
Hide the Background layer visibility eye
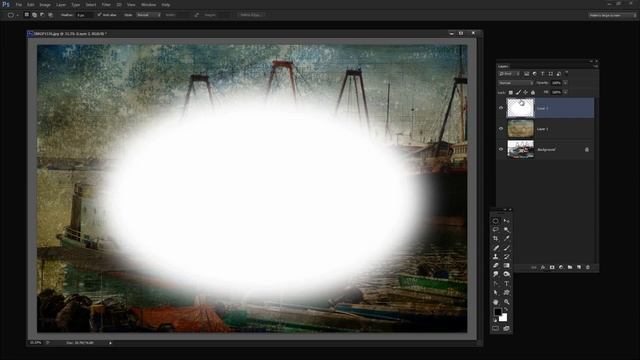pyautogui.click(x=501, y=149)
